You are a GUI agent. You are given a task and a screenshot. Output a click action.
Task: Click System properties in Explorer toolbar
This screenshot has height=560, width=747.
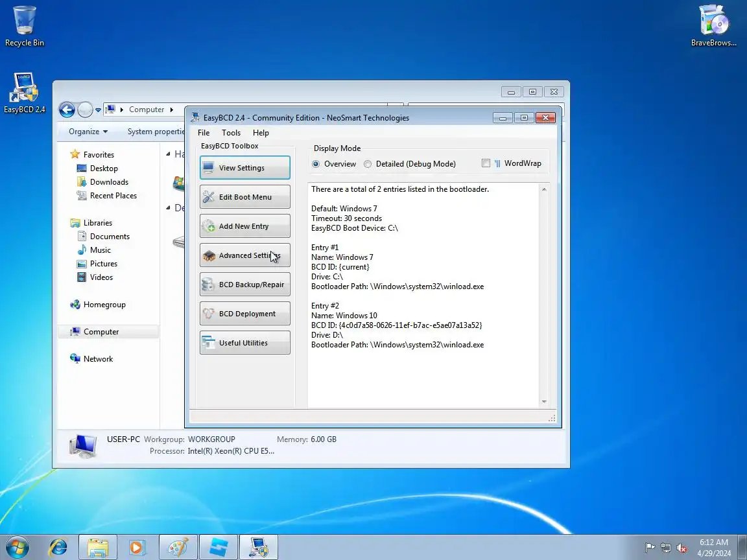tap(156, 132)
